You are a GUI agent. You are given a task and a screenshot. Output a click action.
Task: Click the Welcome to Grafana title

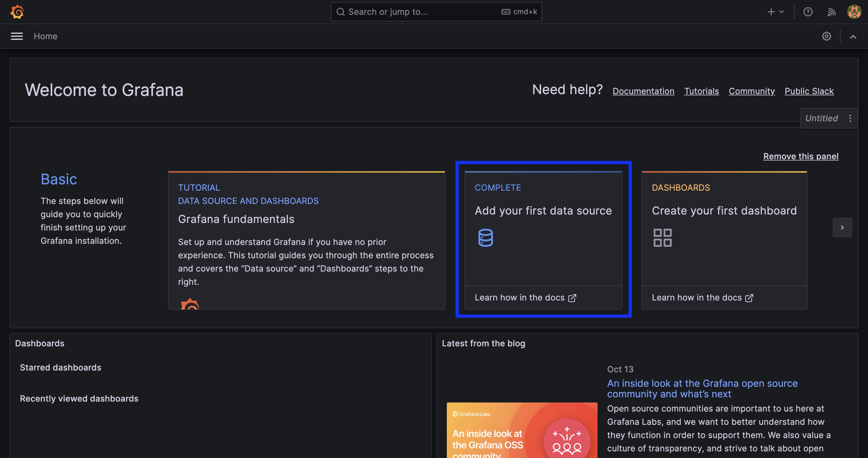(104, 90)
